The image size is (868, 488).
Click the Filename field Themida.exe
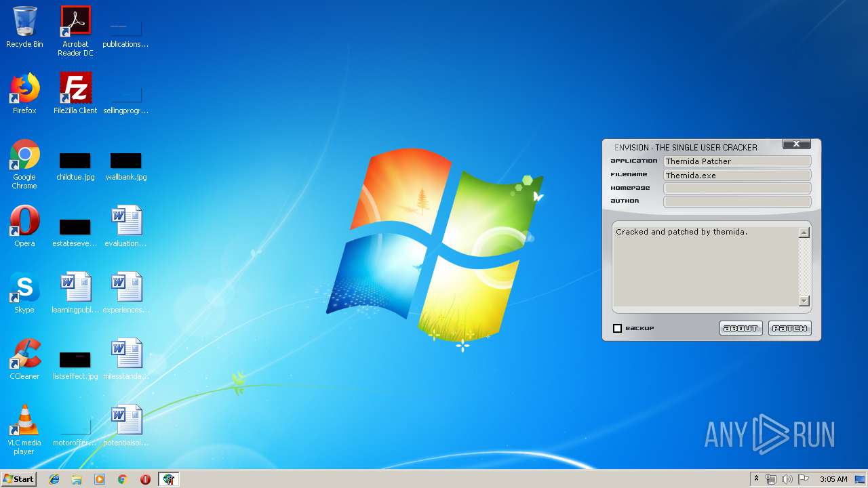pyautogui.click(x=737, y=175)
